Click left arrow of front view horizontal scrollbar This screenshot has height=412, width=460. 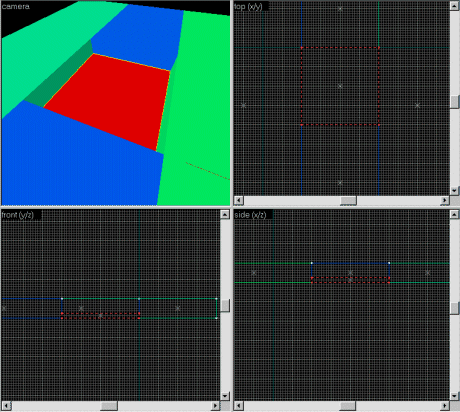pos(7,406)
